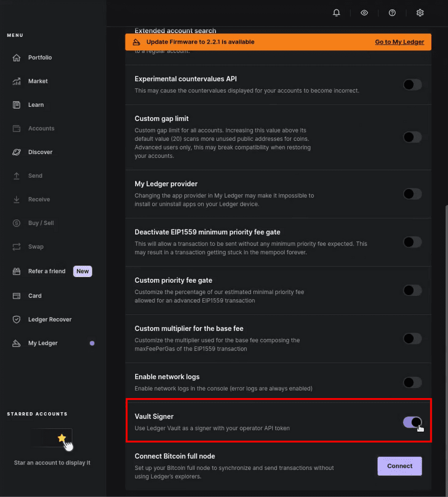Disable the Vault Signer toggle
The width and height of the screenshot is (448, 497).
tap(412, 422)
